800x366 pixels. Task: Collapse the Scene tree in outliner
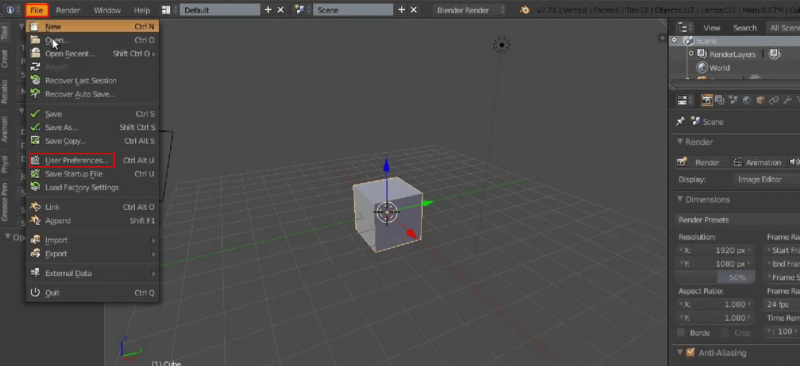(674, 40)
